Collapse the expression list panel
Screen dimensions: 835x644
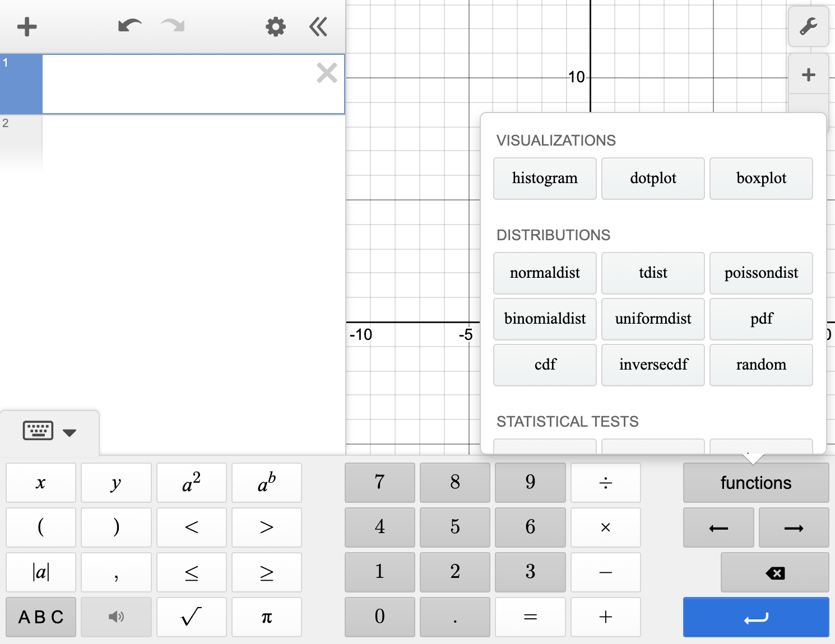tap(318, 26)
